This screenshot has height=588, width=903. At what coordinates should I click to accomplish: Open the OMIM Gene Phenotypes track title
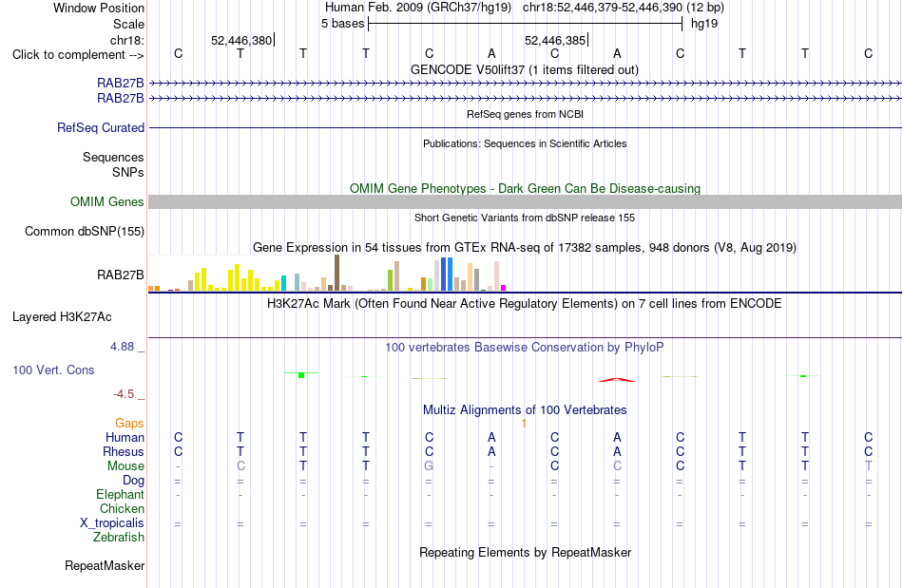[x=525, y=188]
